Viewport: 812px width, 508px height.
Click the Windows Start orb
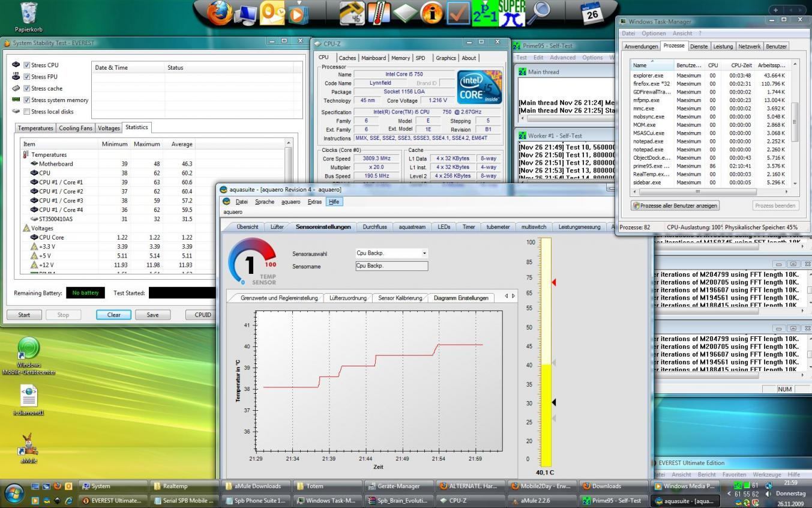(x=14, y=493)
